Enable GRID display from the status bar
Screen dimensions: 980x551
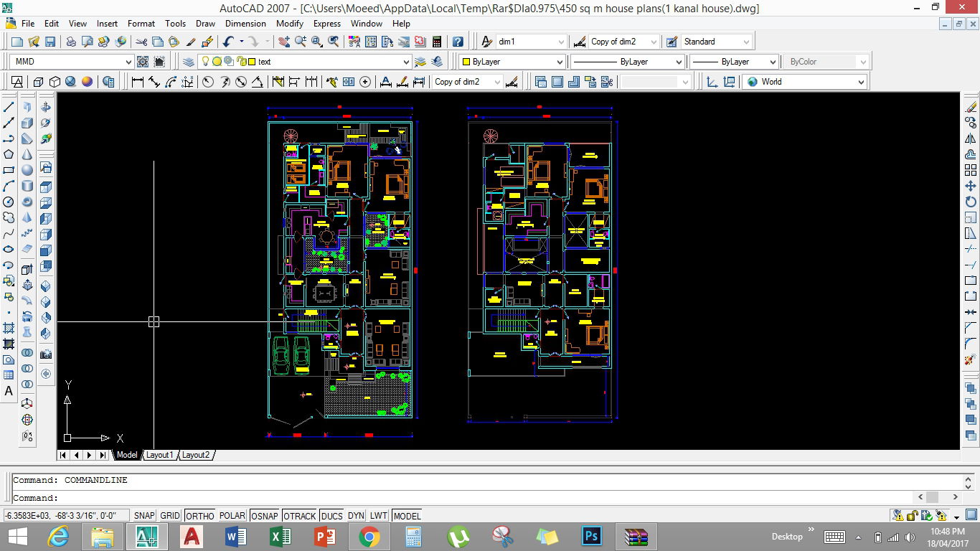[169, 516]
